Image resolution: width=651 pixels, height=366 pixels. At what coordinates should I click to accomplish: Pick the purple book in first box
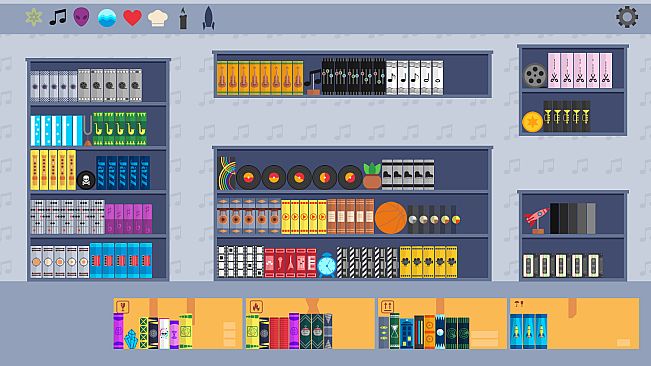pos(118,331)
